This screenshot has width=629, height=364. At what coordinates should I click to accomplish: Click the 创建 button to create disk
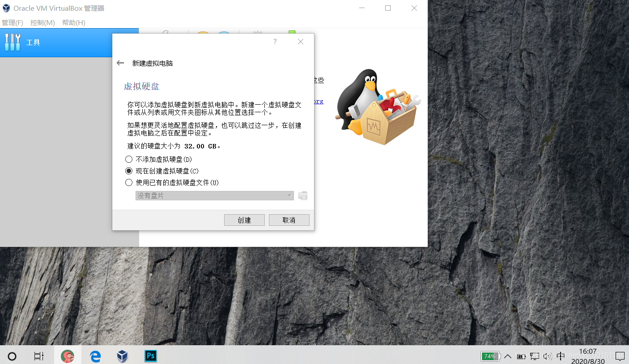pos(244,220)
